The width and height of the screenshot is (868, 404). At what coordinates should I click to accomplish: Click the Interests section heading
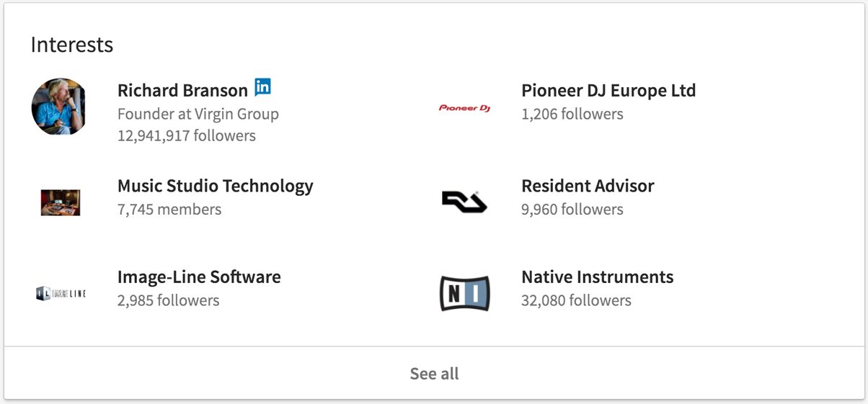click(x=72, y=45)
